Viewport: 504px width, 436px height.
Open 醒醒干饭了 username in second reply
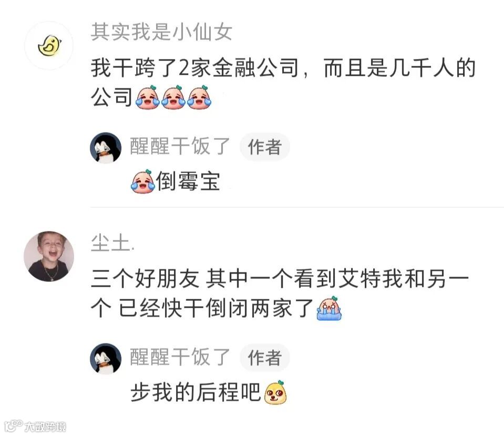click(x=180, y=357)
